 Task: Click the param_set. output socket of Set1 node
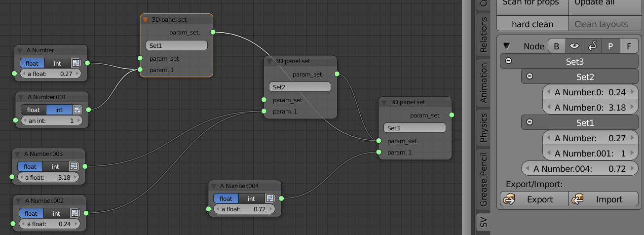[x=213, y=32]
